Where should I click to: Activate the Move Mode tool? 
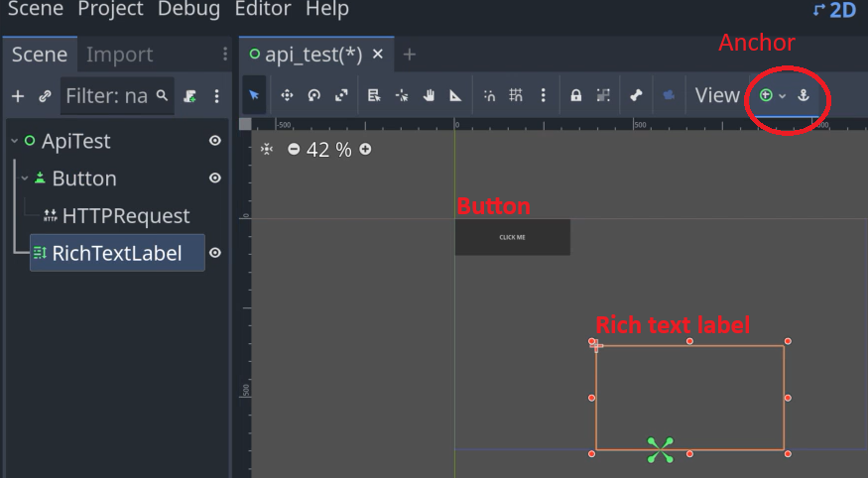pos(287,95)
